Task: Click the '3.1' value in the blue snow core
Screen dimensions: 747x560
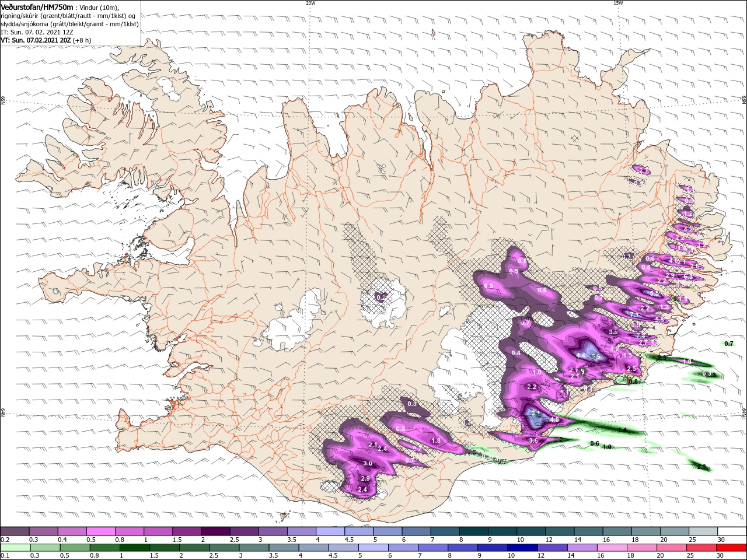Action: click(x=536, y=413)
